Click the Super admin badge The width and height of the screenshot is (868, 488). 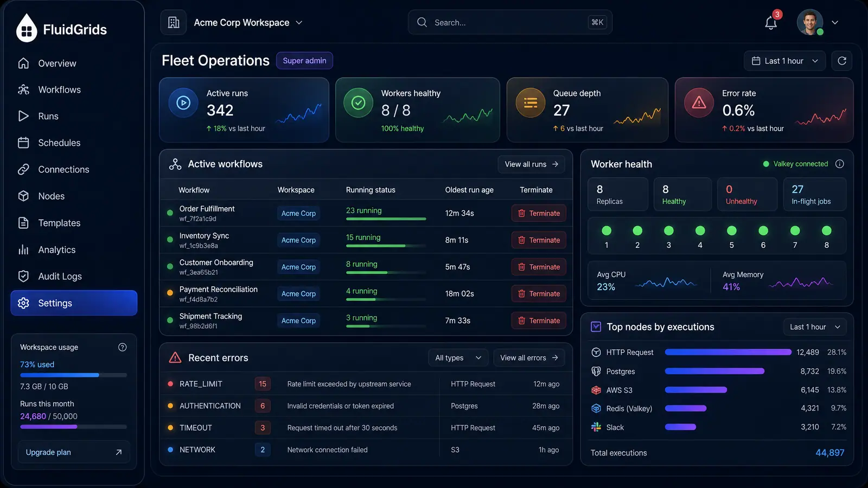coord(304,61)
